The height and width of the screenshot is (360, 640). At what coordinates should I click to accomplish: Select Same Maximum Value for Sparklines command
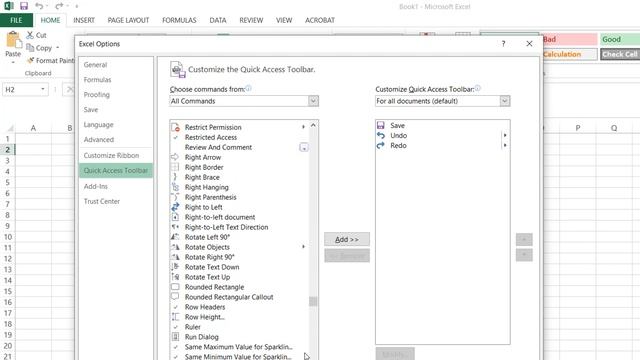click(239, 347)
